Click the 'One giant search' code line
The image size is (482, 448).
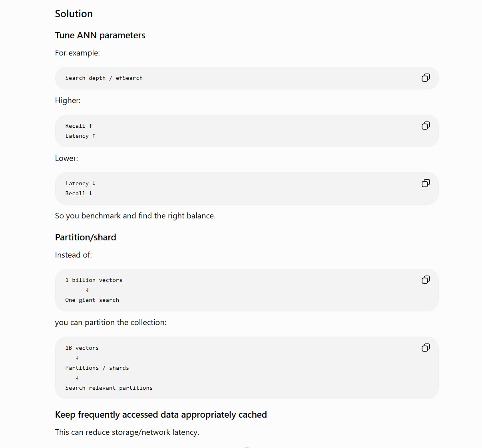click(92, 300)
